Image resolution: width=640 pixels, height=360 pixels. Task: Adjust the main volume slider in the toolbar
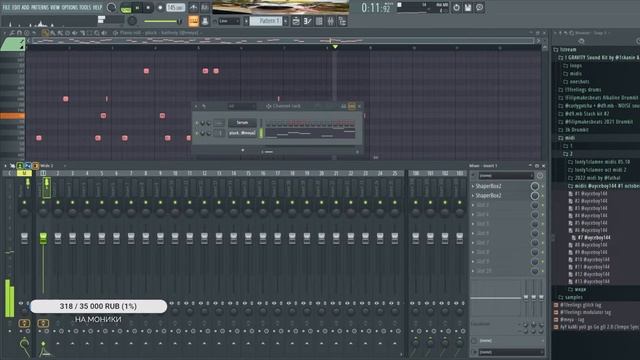tap(162, 21)
